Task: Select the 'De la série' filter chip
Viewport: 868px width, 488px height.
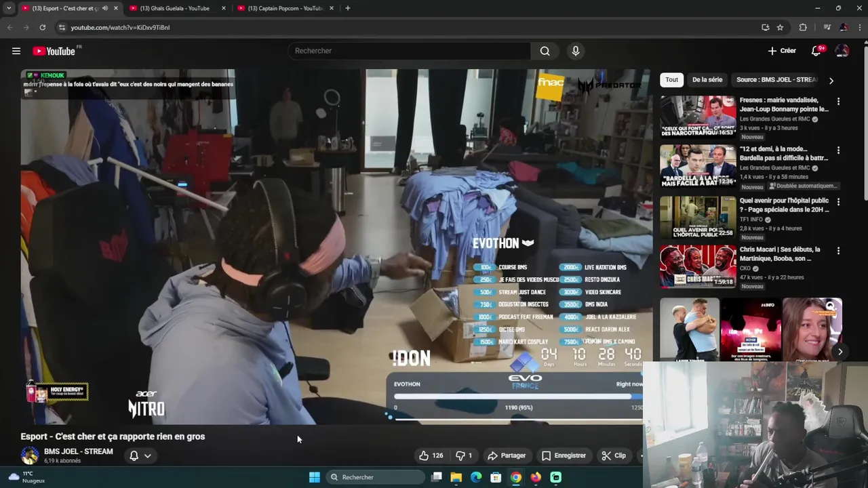Action: pos(707,79)
